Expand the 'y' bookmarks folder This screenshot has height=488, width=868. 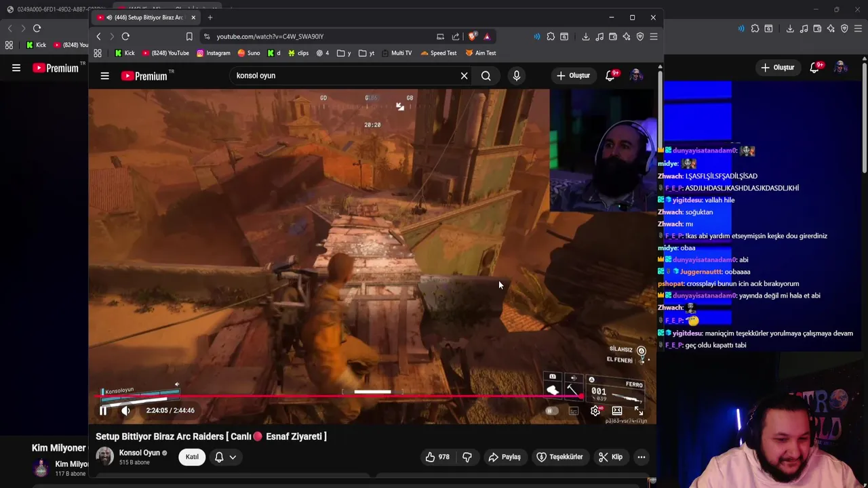click(344, 53)
